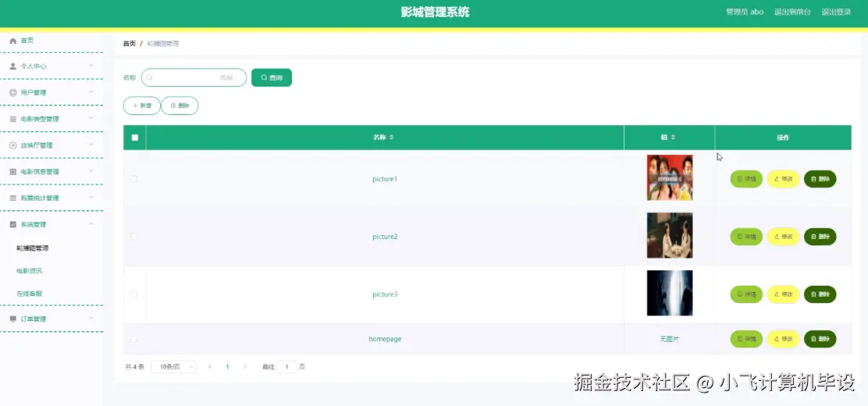Click the grid icon beside 电影信息管理
Screen dimensions: 868x406
[x=13, y=172]
